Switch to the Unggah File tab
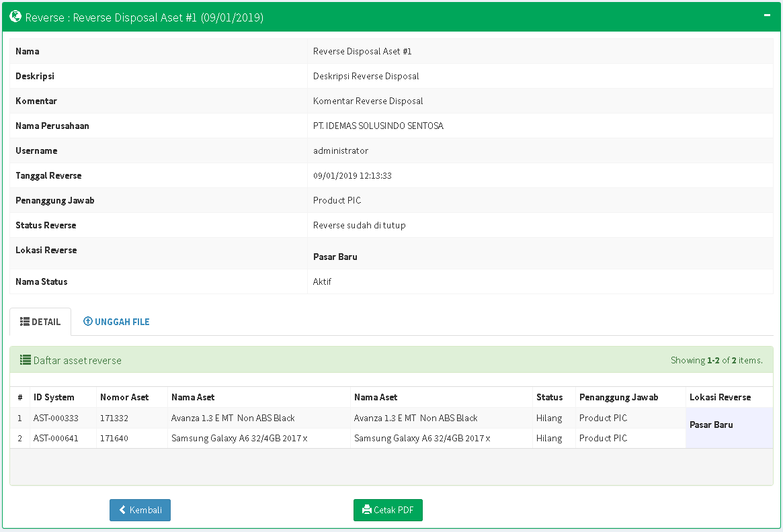The height and width of the screenshot is (532, 783). click(116, 322)
